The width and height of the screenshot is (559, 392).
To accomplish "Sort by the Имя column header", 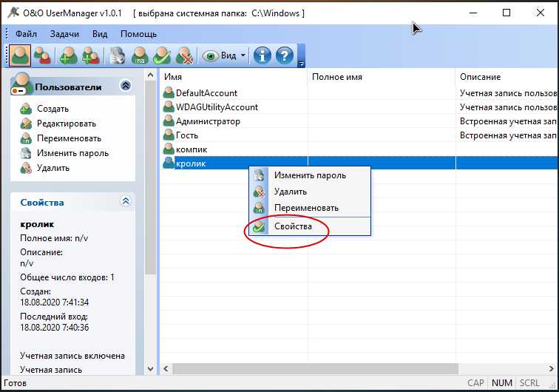I will (x=234, y=77).
